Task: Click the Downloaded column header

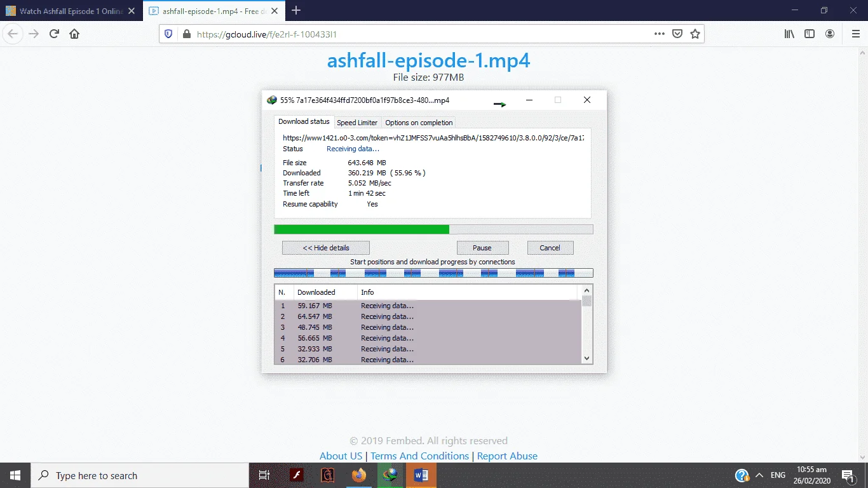Action: (x=325, y=292)
